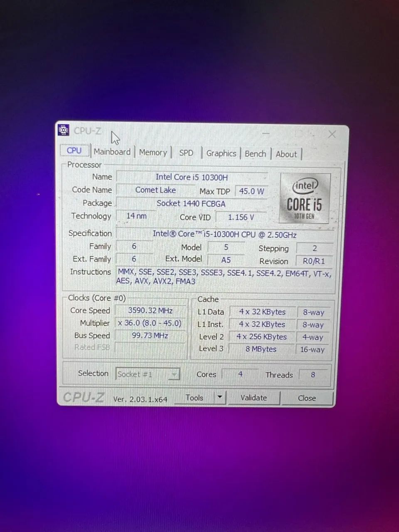This screenshot has width=399, height=532.
Task: Expand the Tools dropdown arrow
Action: tap(220, 398)
